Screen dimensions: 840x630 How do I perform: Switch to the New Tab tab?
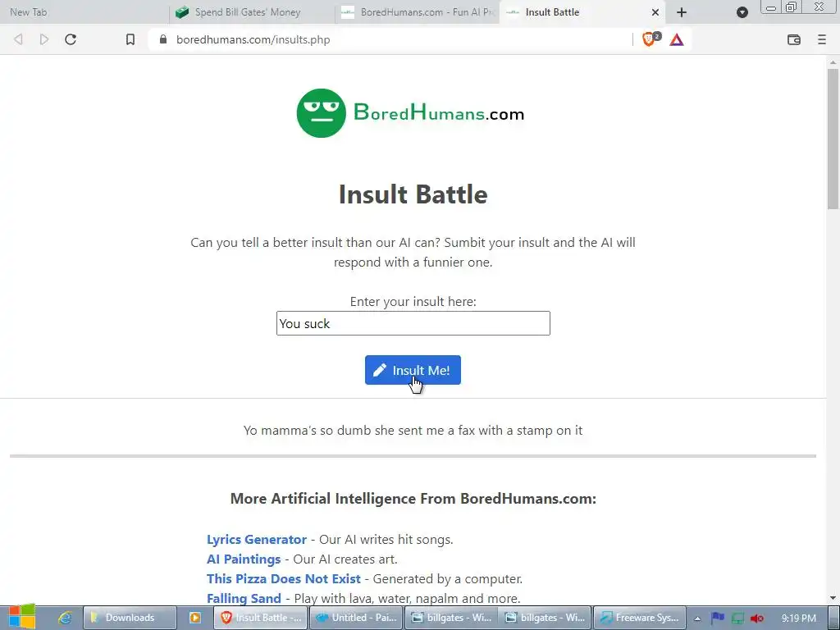click(x=84, y=11)
